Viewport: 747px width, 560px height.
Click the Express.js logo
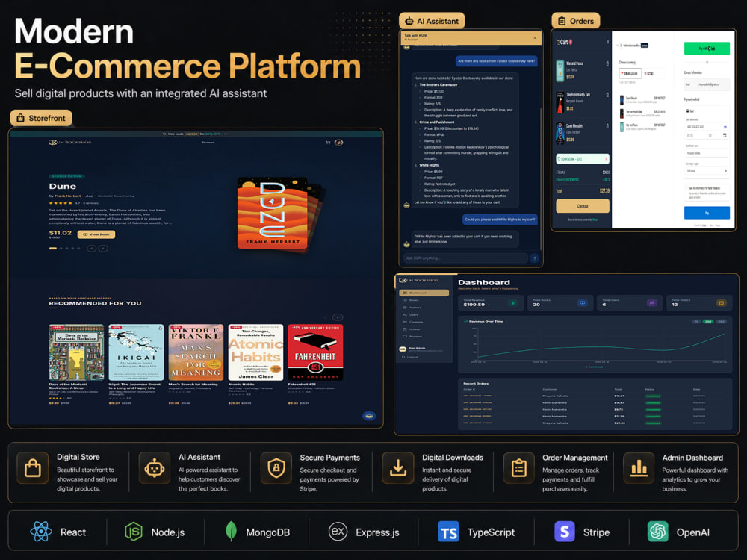338,531
